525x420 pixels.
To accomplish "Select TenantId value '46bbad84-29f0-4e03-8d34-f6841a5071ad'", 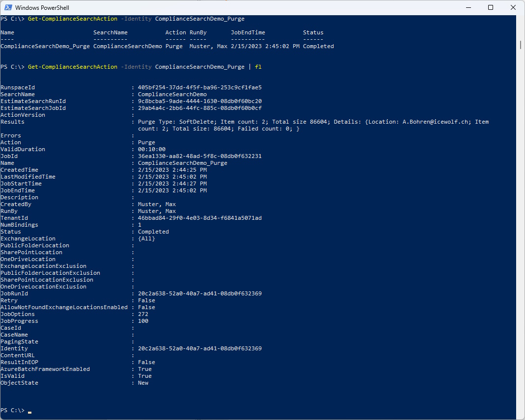I will (x=200, y=218).
